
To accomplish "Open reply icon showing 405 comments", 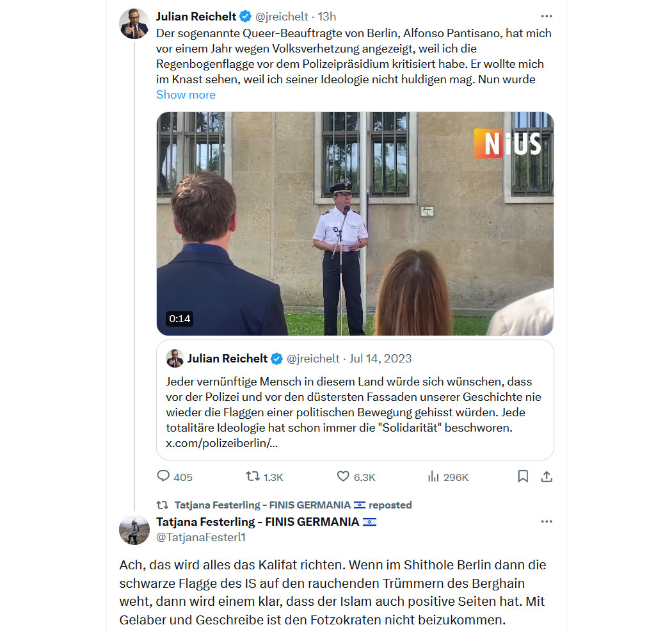I will pos(163,476).
